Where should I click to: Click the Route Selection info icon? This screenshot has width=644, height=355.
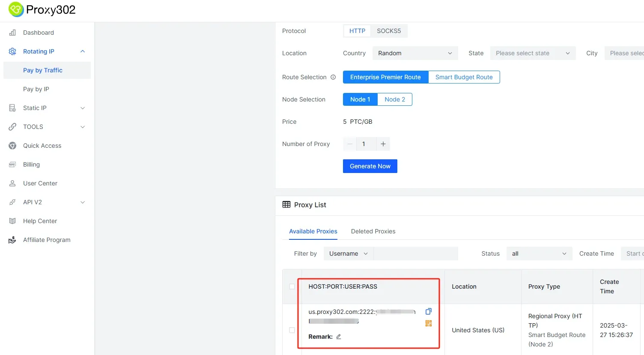[333, 77]
